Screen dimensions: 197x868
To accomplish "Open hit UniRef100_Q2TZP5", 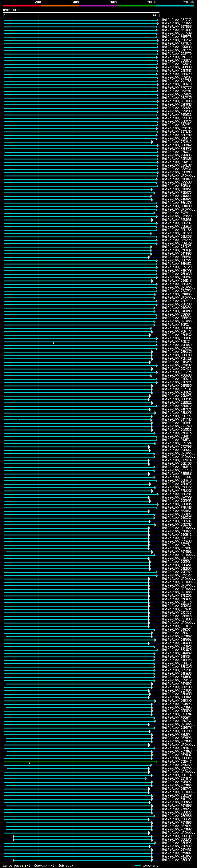I will tap(177, 372).
